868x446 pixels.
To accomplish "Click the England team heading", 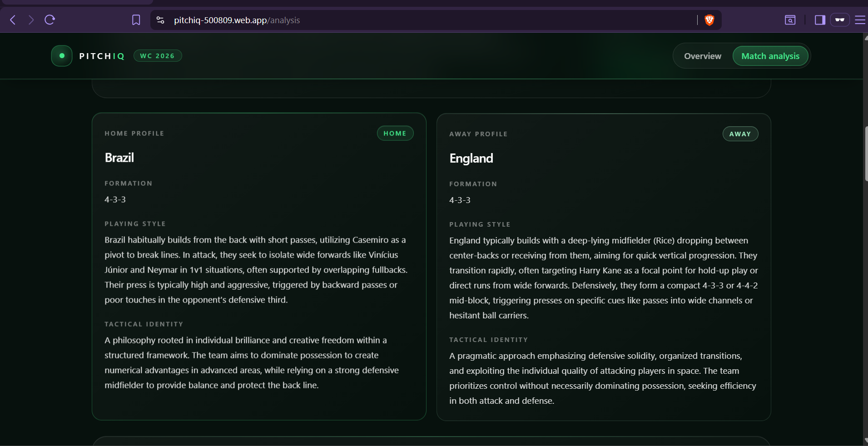I will tap(471, 158).
